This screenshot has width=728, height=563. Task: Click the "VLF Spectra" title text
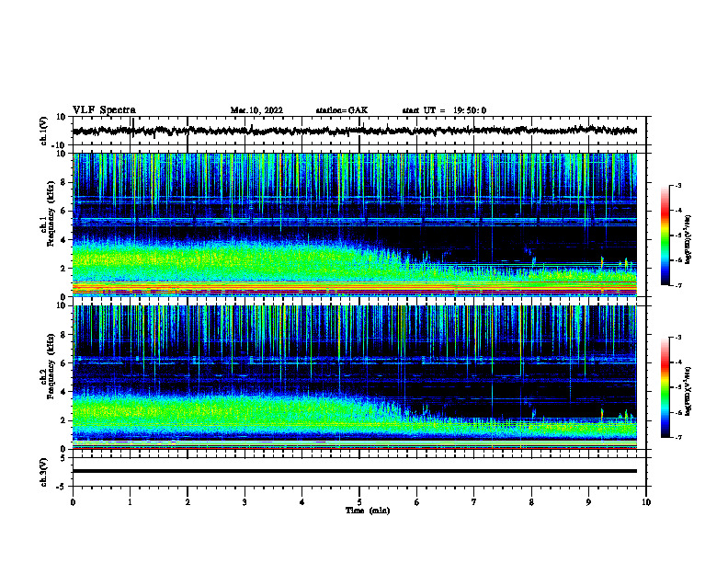104,110
